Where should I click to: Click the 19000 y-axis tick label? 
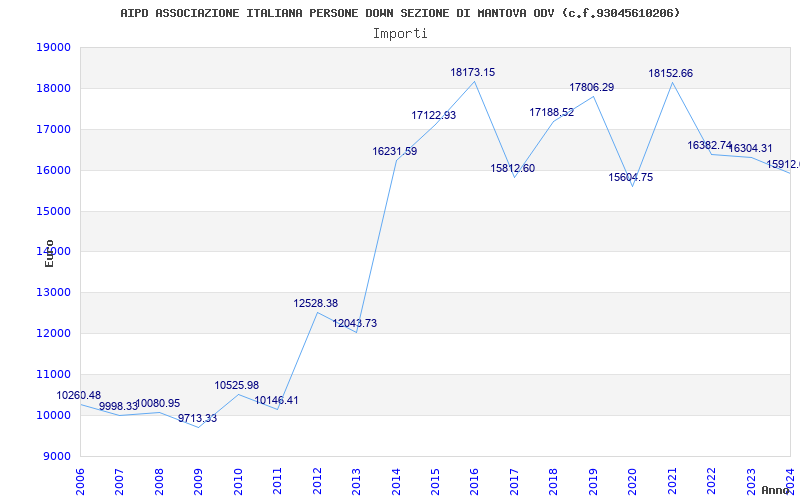(53, 47)
